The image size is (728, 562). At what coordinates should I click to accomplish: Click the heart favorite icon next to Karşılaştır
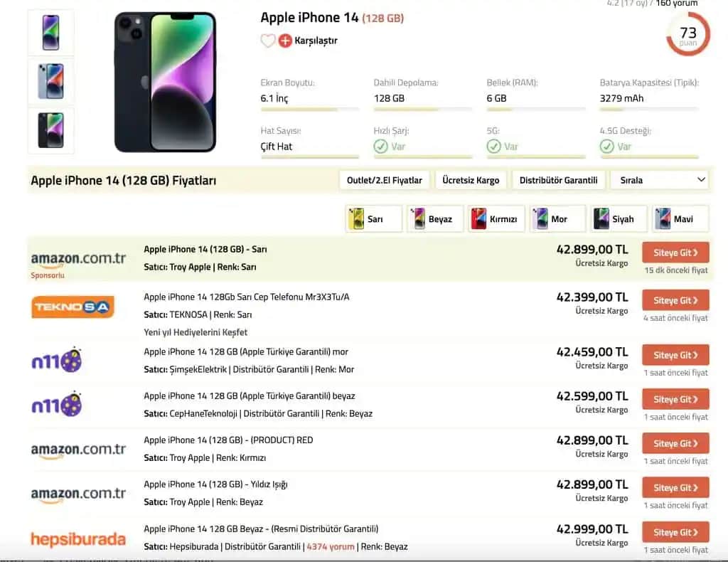pos(268,41)
